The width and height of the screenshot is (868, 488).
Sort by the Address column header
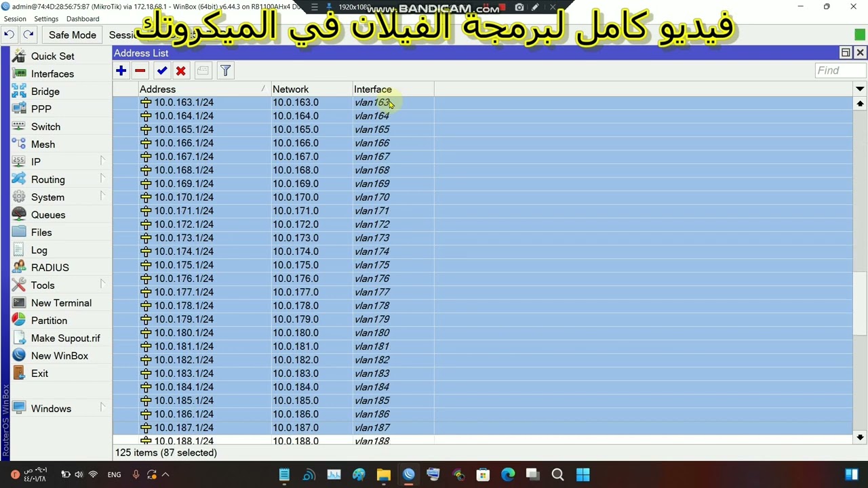tap(204, 89)
